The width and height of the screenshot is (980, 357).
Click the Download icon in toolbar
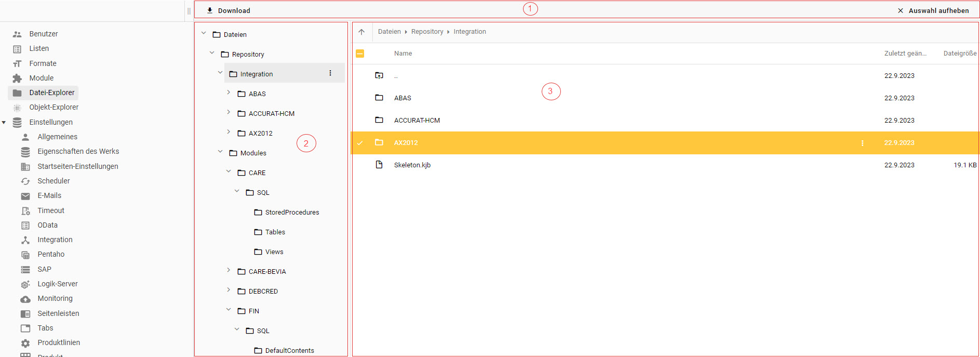210,10
